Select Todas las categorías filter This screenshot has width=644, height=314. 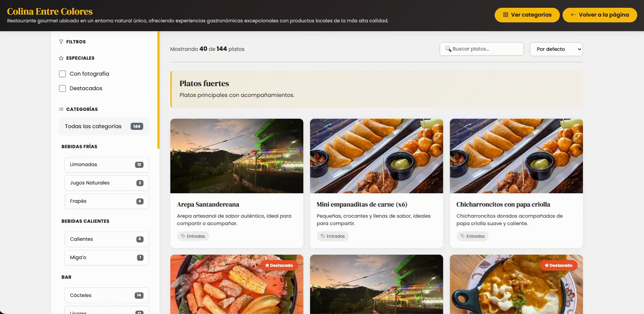[104, 126]
